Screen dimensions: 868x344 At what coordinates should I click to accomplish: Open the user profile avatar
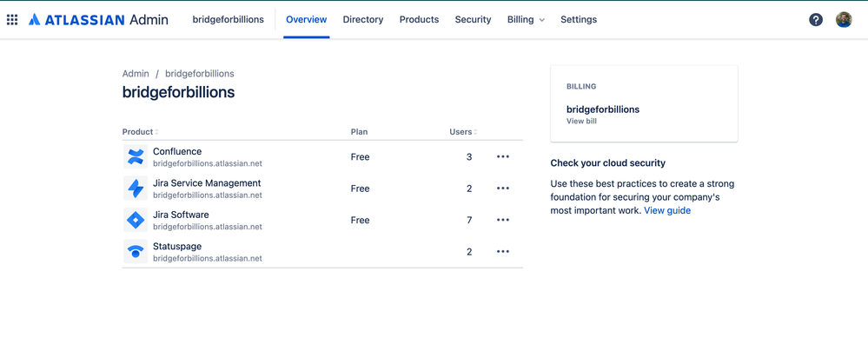tap(844, 20)
